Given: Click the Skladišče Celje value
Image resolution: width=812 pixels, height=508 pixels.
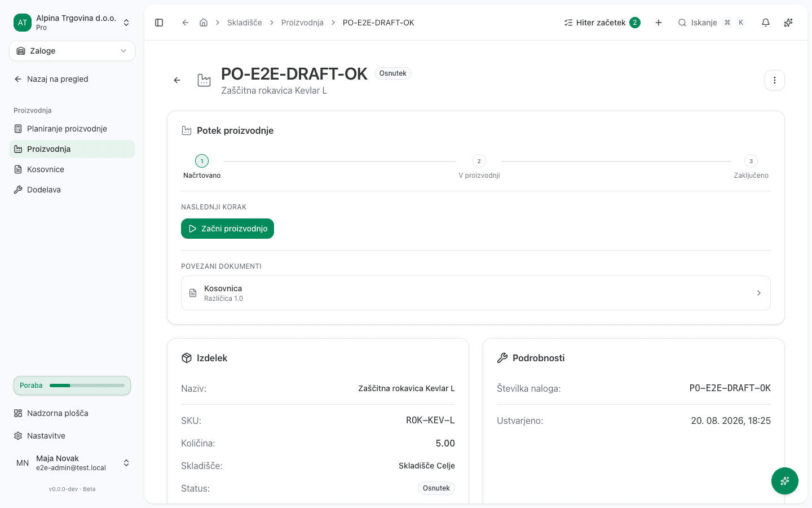Looking at the screenshot, I should click(427, 466).
